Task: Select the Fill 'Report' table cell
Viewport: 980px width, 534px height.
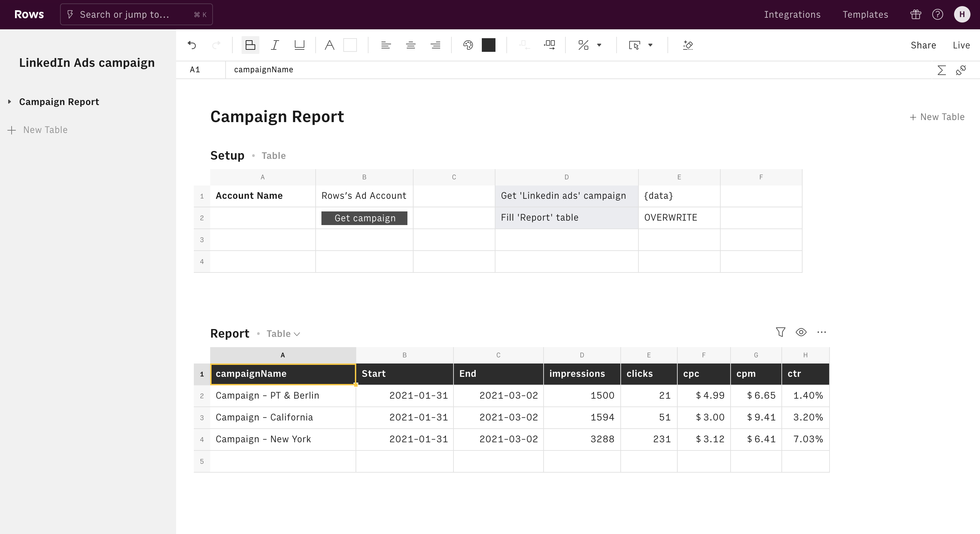Action: (566, 218)
